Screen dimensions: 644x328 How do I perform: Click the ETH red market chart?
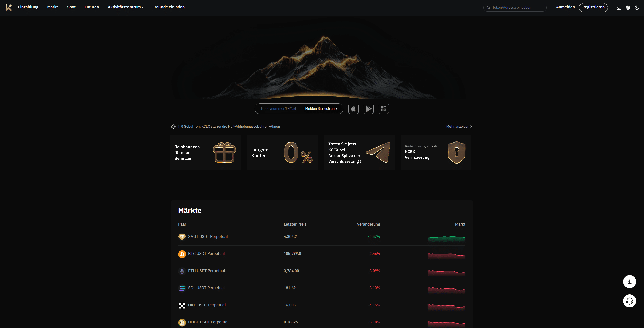446,273
